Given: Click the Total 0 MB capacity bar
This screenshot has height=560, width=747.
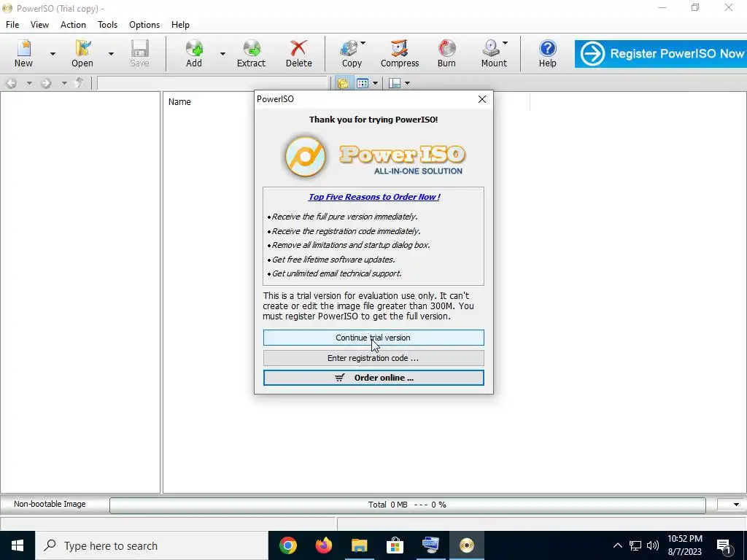Looking at the screenshot, I should 407,505.
